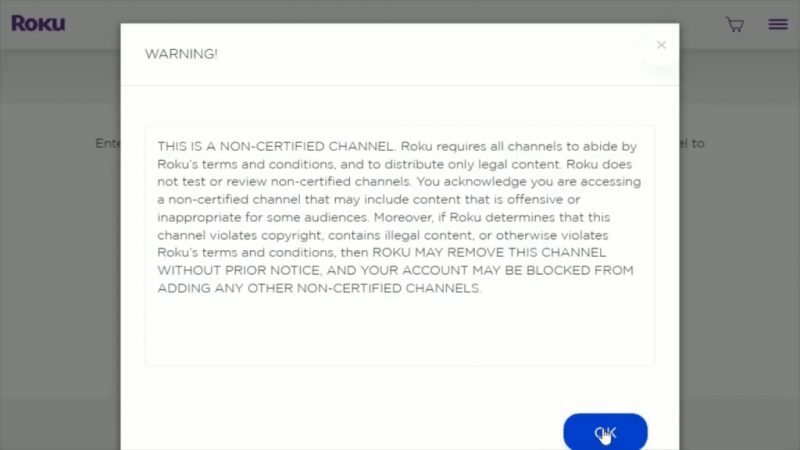Click the text ADDING ANY OTHER NON-CERTIFIED CHANNELS
Screen dimensions: 800x450
pyautogui.click(x=319, y=288)
